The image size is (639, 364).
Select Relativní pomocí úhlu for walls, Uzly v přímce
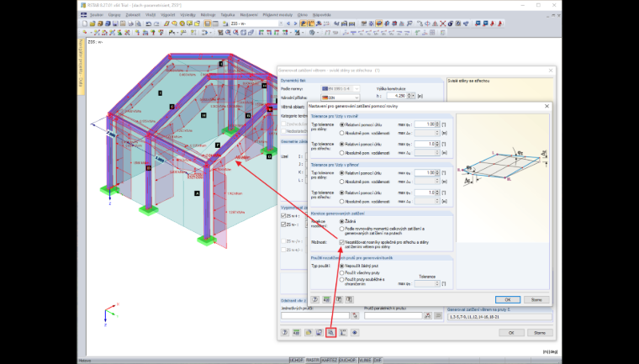[342, 173]
